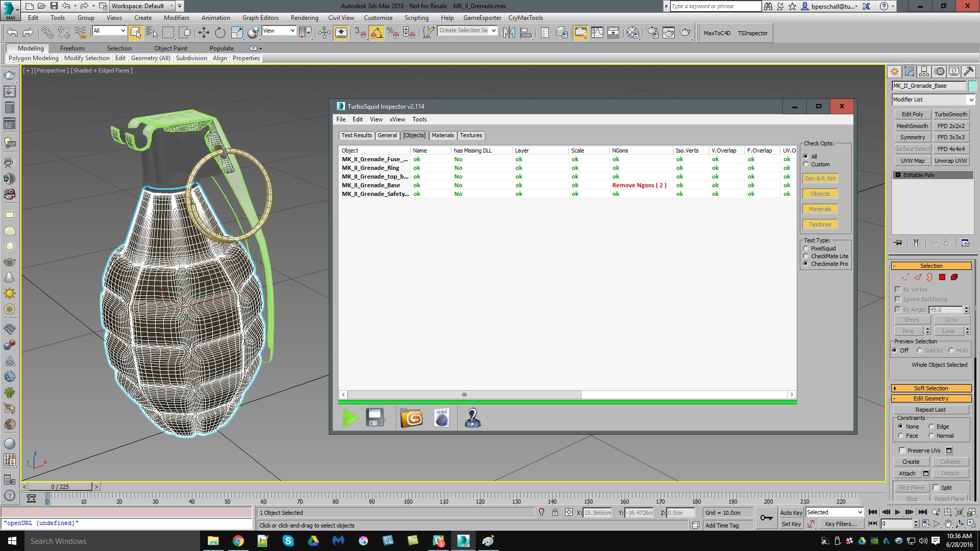
Task: Click the stamp icon in TurboSquid Inspector
Action: 473,418
